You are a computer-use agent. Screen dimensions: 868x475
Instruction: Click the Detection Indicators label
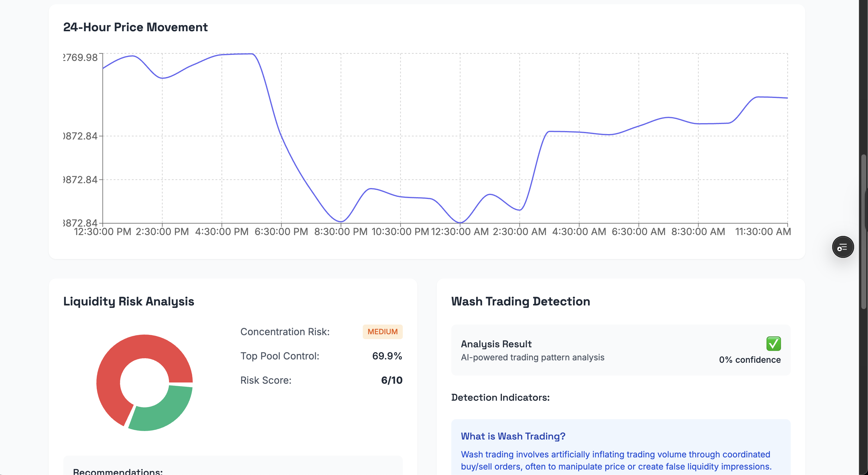(500, 397)
